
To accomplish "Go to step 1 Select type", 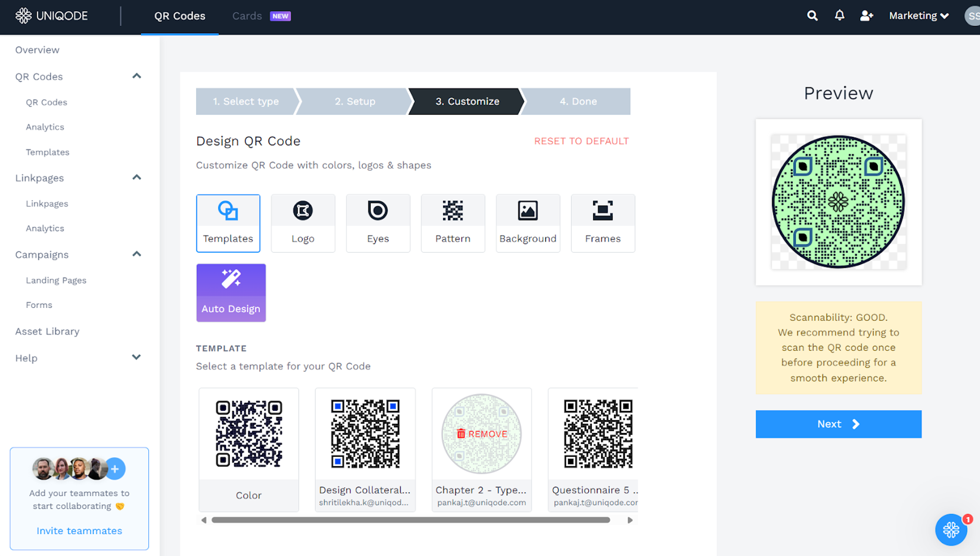I will coord(246,101).
